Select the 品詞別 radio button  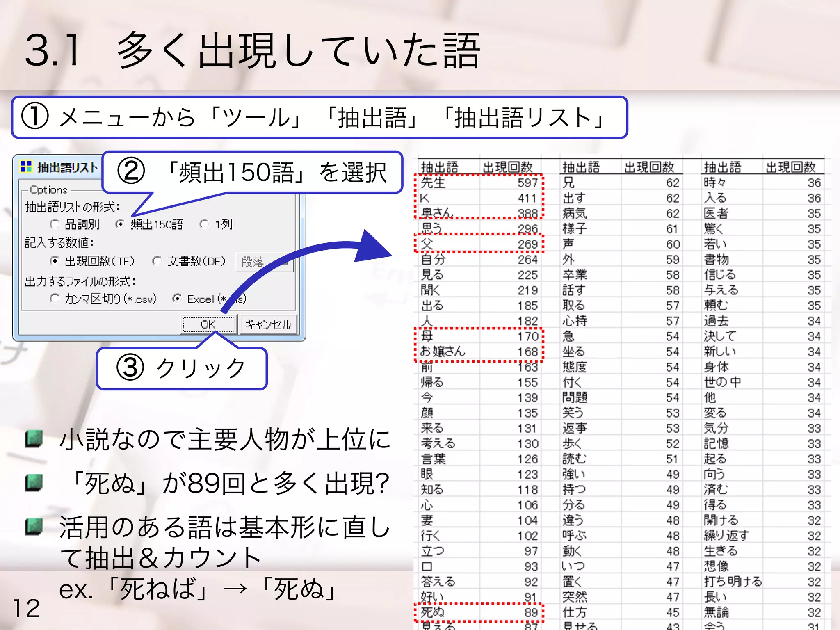click(55, 224)
